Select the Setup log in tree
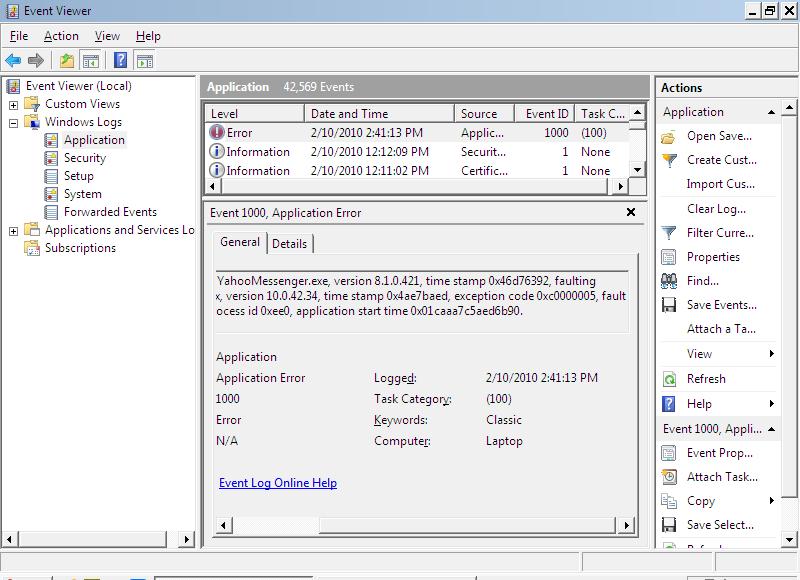This screenshot has height=580, width=800. coord(79,175)
